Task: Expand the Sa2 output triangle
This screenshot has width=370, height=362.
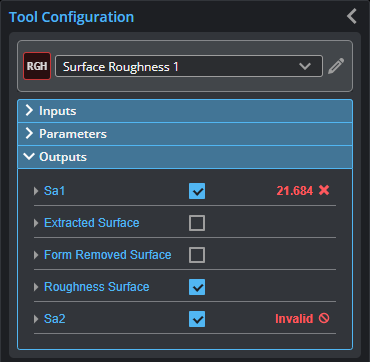Action: point(36,319)
